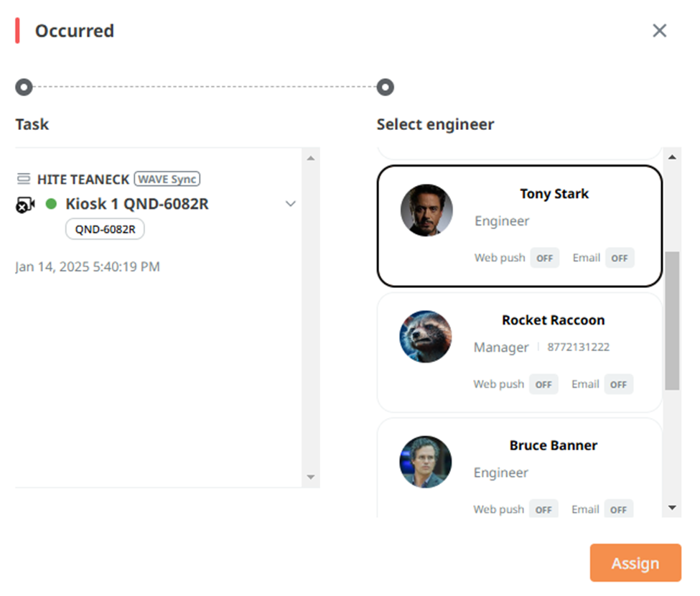The width and height of the screenshot is (700, 596).
Task: Toggle Tony Stark's Web push OFF switch
Action: click(545, 258)
